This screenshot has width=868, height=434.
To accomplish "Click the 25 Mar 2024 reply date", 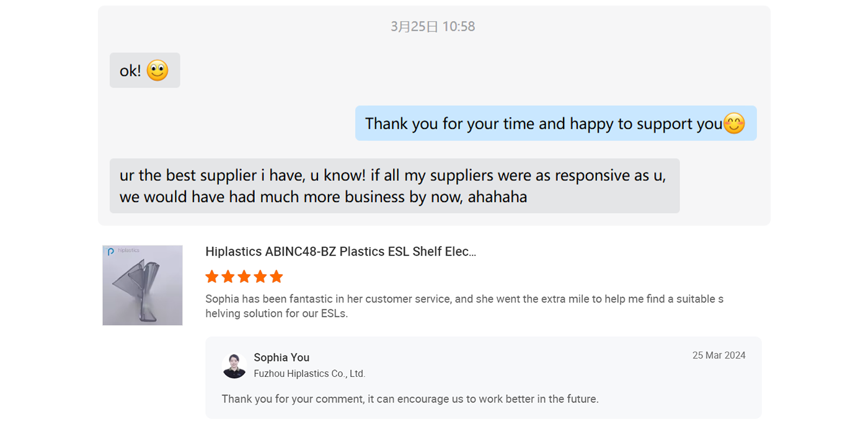I will [x=719, y=356].
